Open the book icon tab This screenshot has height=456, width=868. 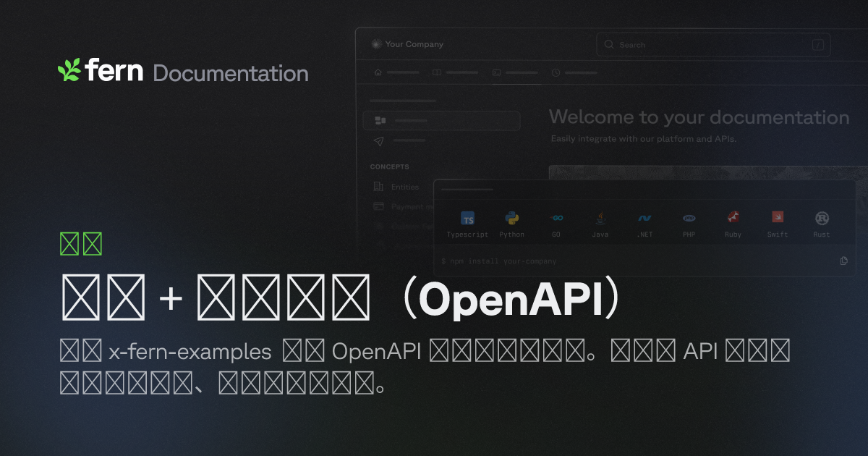(x=437, y=72)
